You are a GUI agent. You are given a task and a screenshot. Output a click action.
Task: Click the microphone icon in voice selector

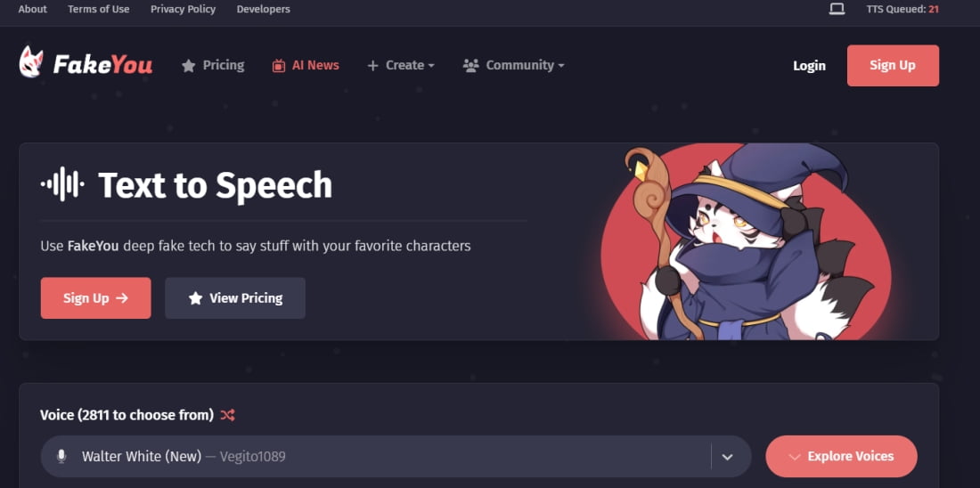[61, 456]
